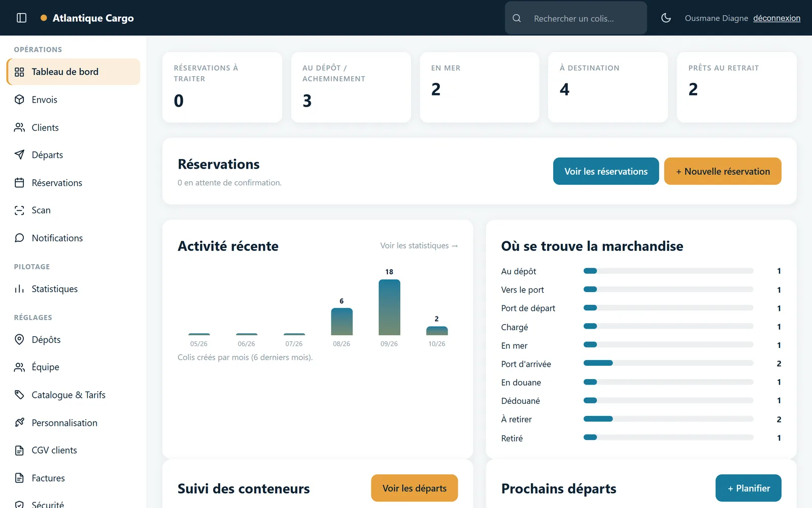This screenshot has height=508, width=812.
Task: Click the 'Au dépôt' row label
Action: (x=519, y=271)
